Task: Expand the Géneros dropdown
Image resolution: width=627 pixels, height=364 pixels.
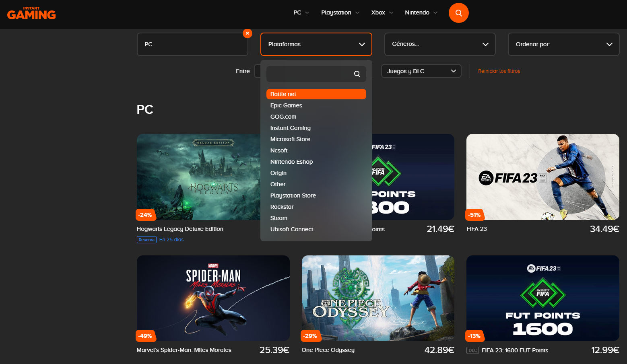Action: 439,44
